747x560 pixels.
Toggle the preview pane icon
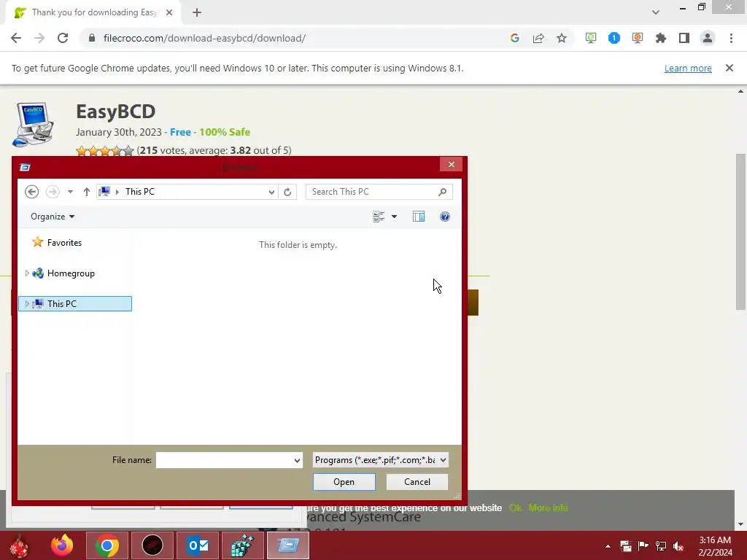418,217
